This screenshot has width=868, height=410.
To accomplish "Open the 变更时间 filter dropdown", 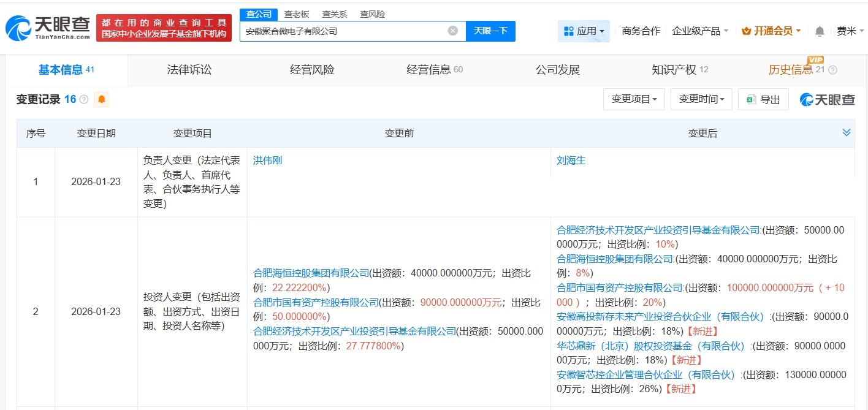I will 701,99.
